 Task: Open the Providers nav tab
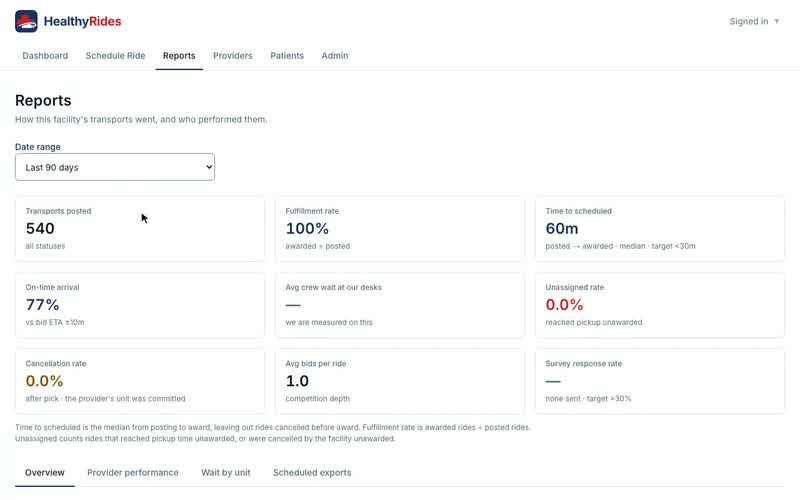233,56
